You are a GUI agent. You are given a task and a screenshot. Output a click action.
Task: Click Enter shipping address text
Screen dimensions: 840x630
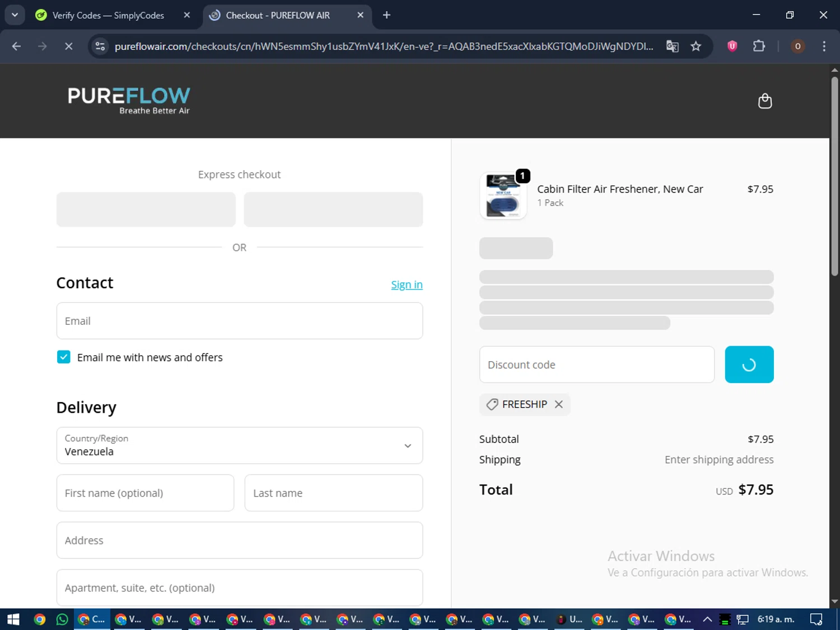coord(719,460)
